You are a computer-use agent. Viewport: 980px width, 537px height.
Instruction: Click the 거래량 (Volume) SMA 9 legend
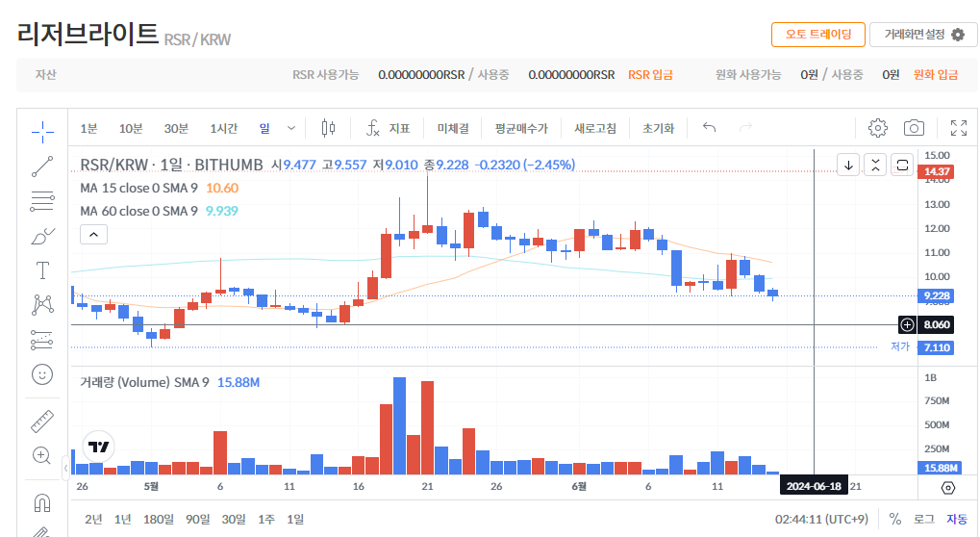click(x=144, y=382)
